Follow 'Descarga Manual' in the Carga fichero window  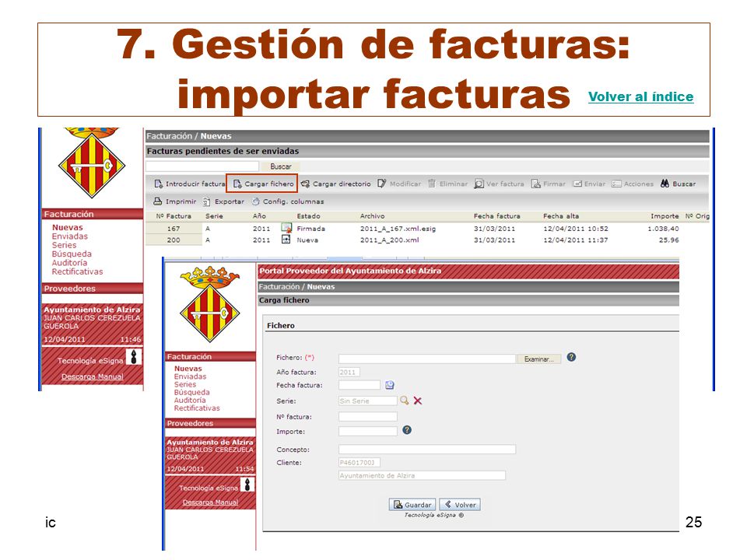click(x=210, y=502)
